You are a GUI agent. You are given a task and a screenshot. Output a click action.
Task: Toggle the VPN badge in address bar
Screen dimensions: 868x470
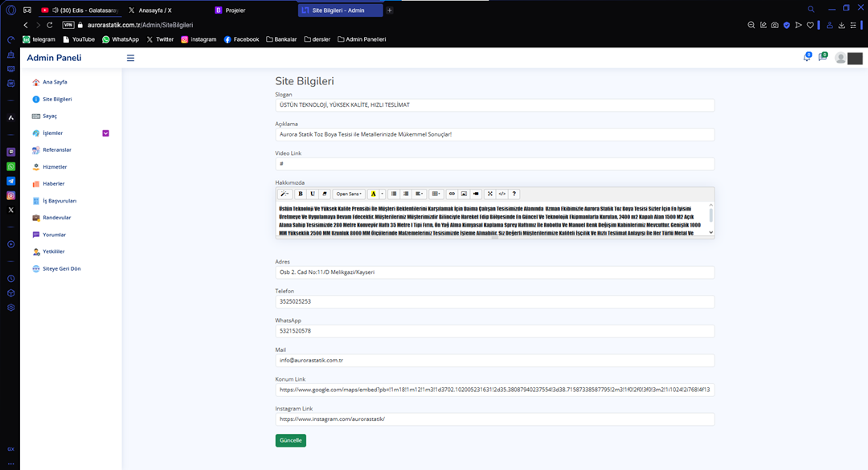[68, 25]
